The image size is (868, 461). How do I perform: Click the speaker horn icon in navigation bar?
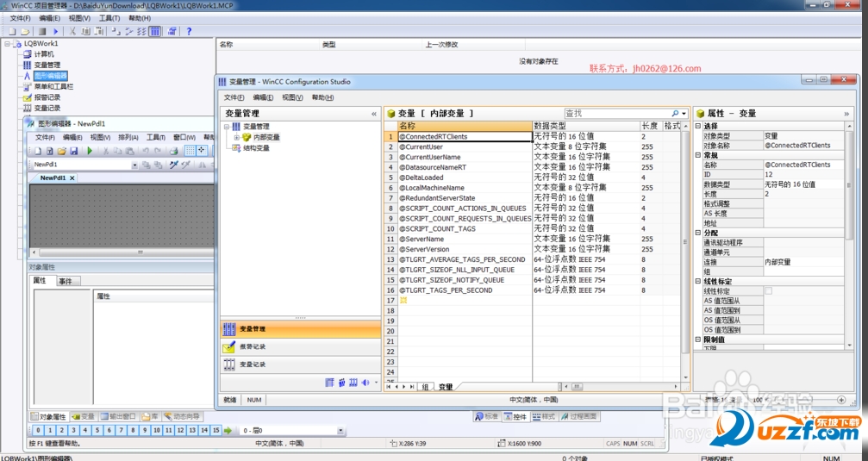pos(365,383)
